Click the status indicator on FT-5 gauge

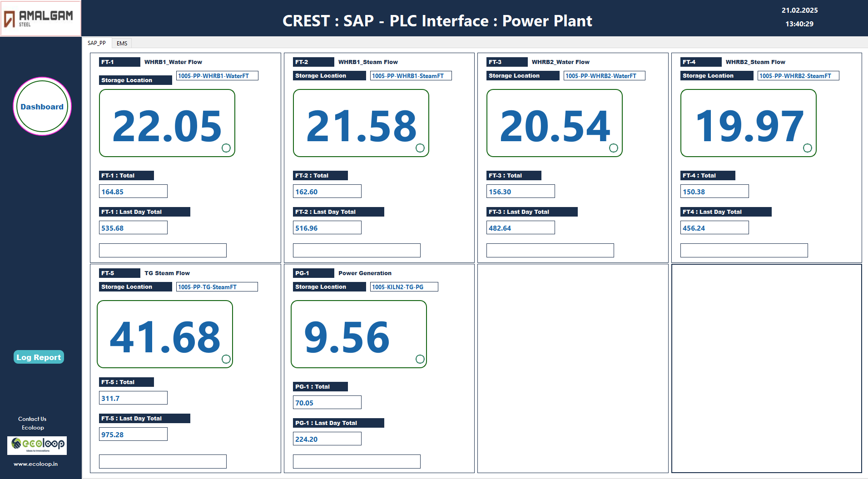coord(226,359)
